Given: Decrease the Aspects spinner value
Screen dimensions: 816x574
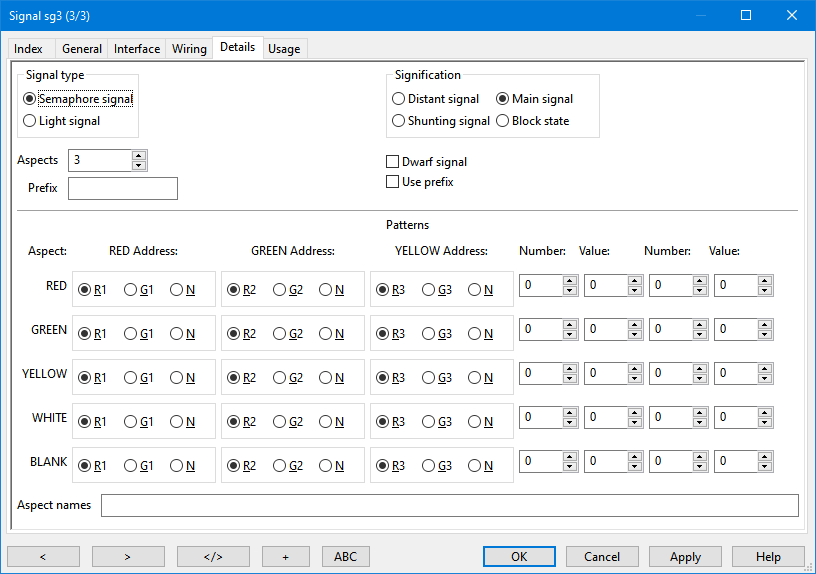Looking at the screenshot, I should pos(139,165).
